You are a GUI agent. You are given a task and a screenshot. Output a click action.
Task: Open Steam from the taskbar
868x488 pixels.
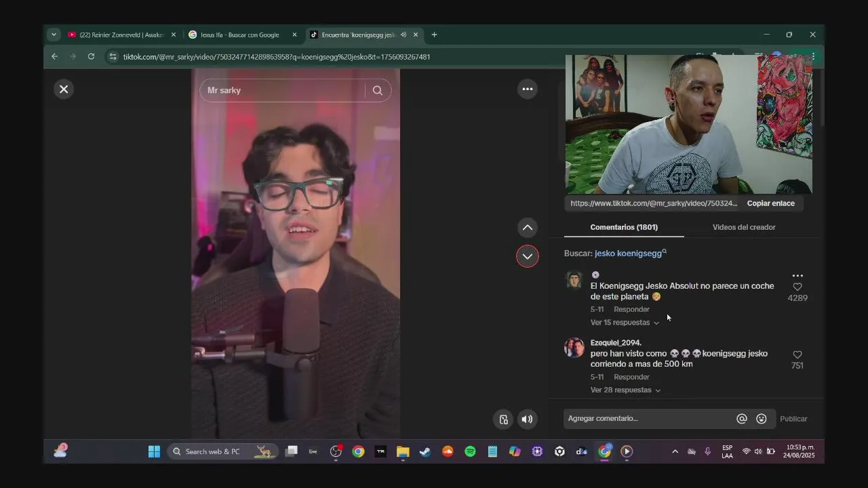[425, 451]
